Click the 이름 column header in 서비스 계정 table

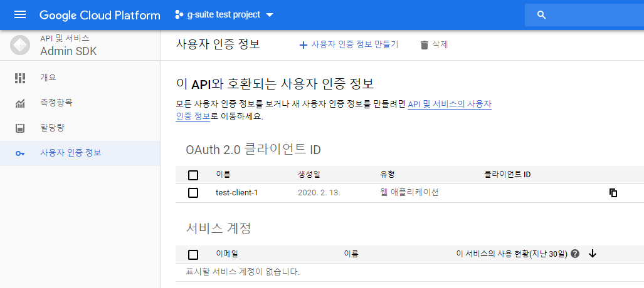point(351,254)
